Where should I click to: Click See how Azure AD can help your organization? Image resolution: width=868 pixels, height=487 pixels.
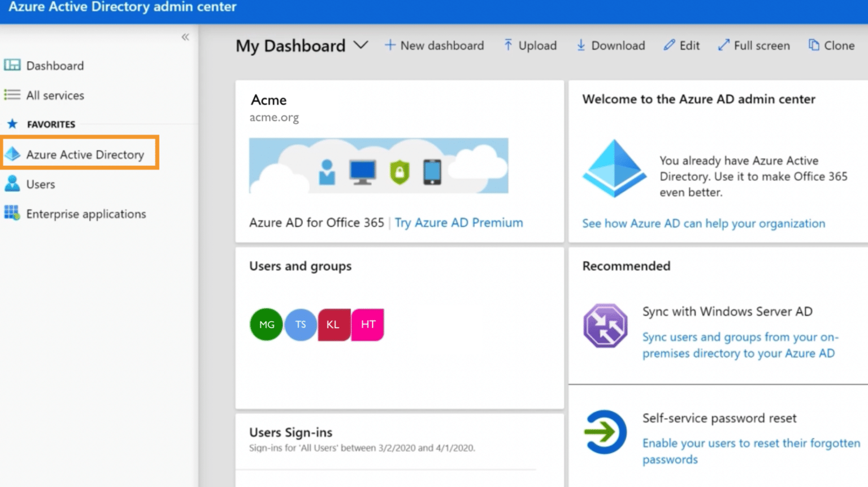point(704,223)
